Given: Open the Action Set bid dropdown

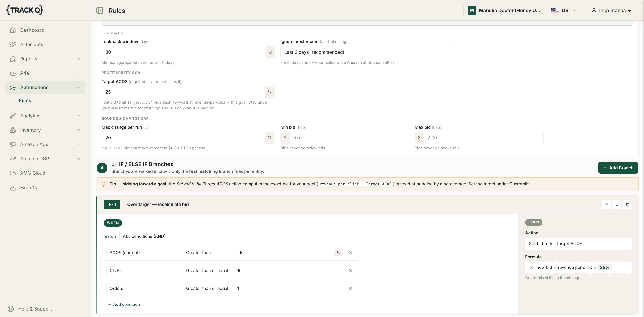Looking at the screenshot, I should tap(578, 244).
